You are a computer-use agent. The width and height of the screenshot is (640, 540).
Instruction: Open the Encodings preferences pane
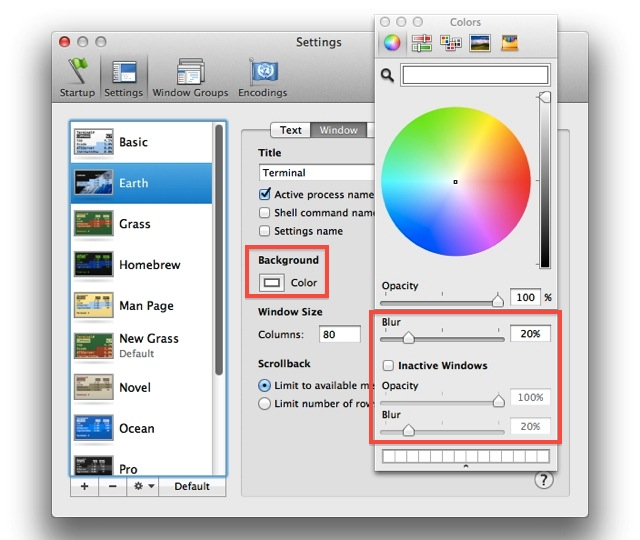263,76
